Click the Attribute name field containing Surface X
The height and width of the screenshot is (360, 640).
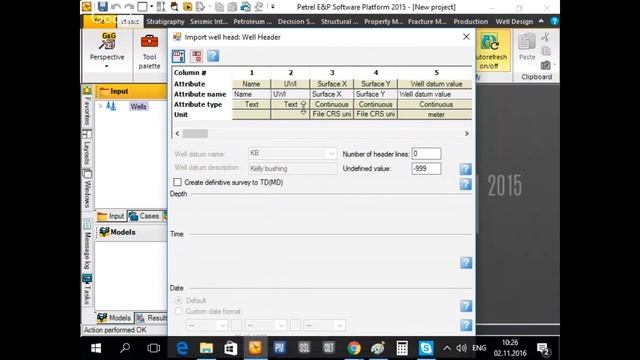[x=332, y=94]
